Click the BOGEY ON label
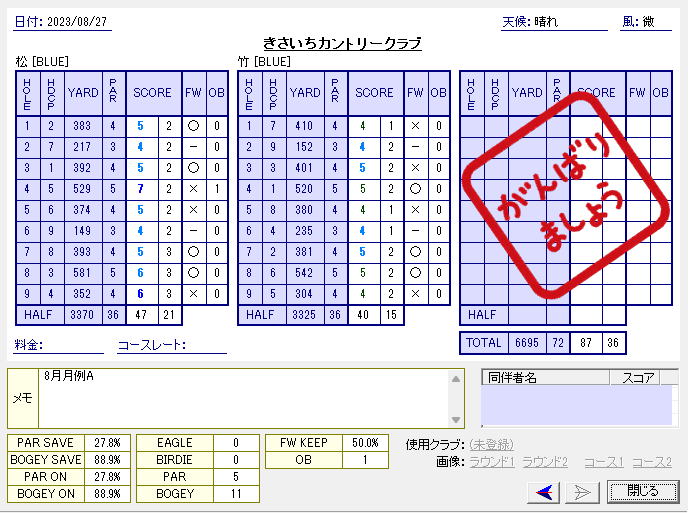688x513 pixels. coord(46,494)
